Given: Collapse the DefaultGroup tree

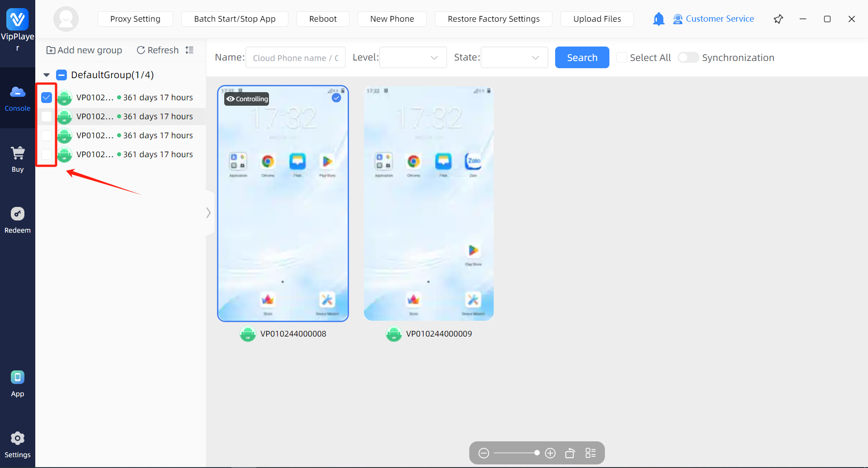Looking at the screenshot, I should pos(47,75).
